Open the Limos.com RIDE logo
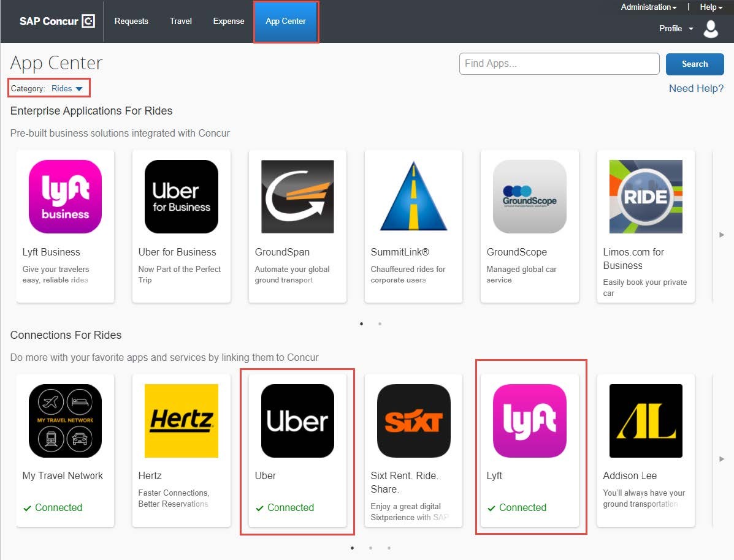Viewport: 734px width, 560px height. tap(646, 197)
